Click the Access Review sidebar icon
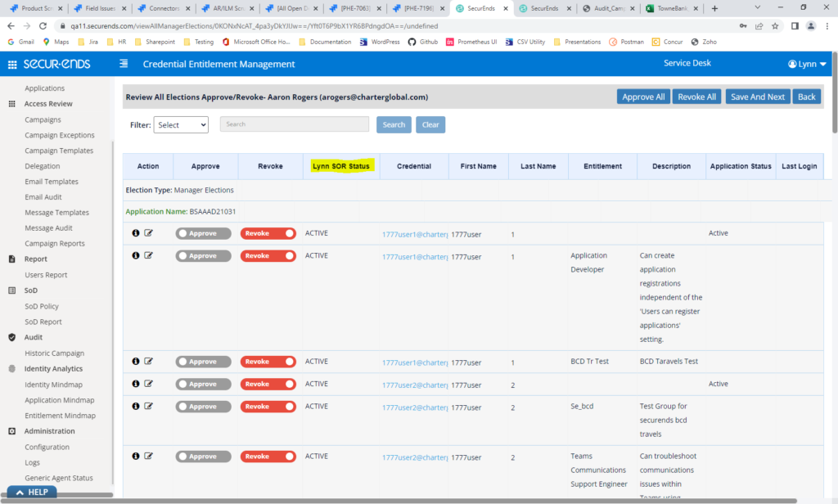This screenshot has height=504, width=838. 11,104
